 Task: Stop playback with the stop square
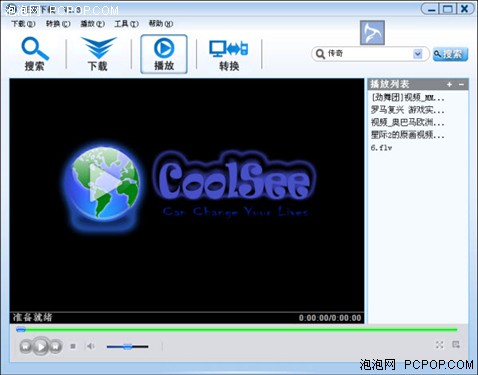pos(73,347)
